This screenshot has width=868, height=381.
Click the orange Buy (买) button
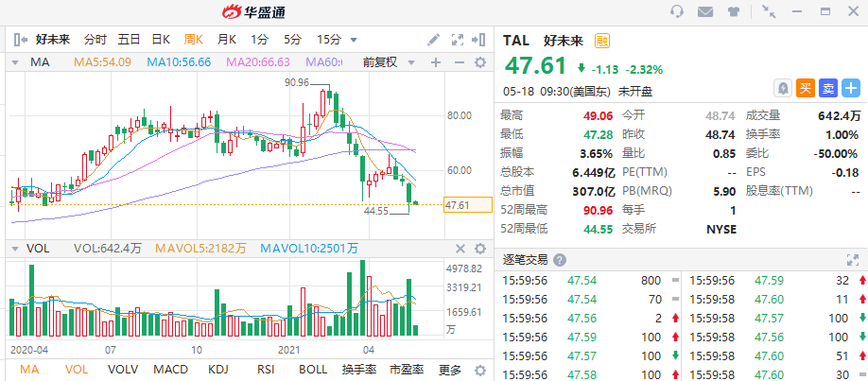pos(805,88)
